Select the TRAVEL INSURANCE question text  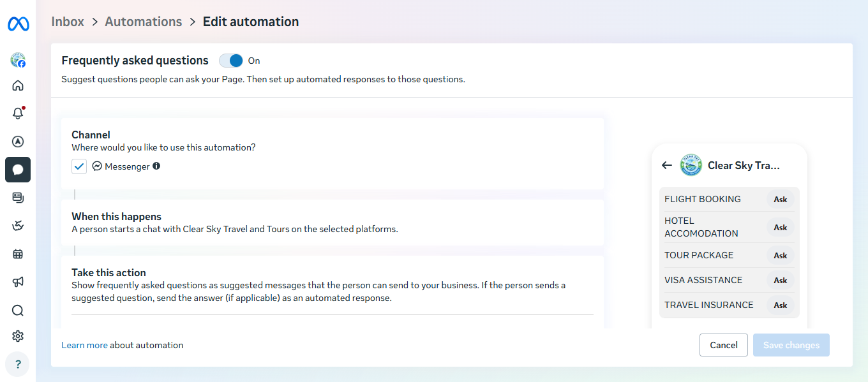pyautogui.click(x=709, y=305)
